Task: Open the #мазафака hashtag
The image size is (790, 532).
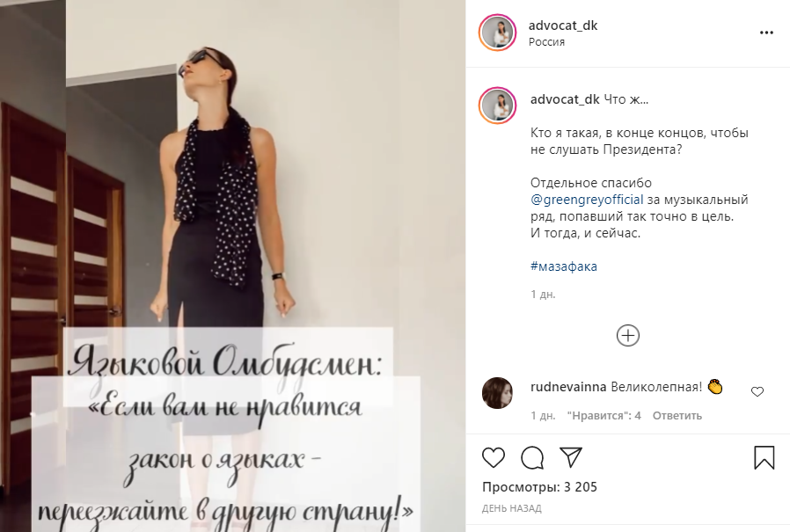Action: coord(564,266)
